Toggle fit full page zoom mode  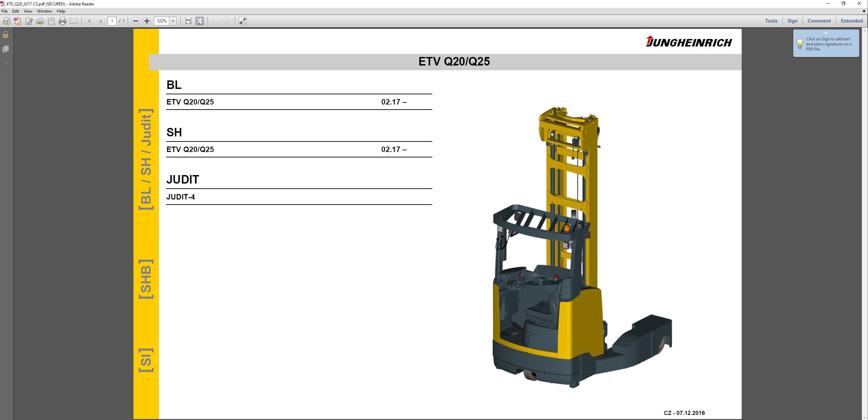coord(200,21)
